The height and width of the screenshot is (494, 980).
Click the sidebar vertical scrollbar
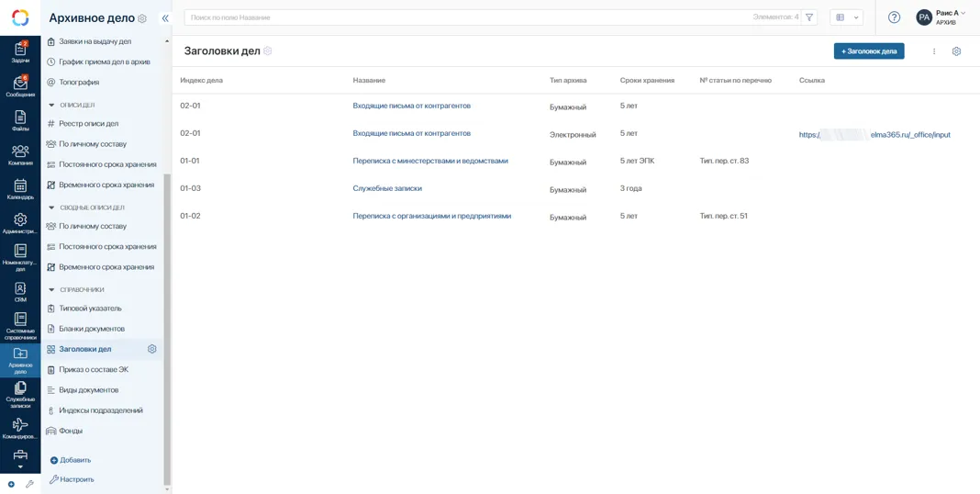pyautogui.click(x=167, y=321)
